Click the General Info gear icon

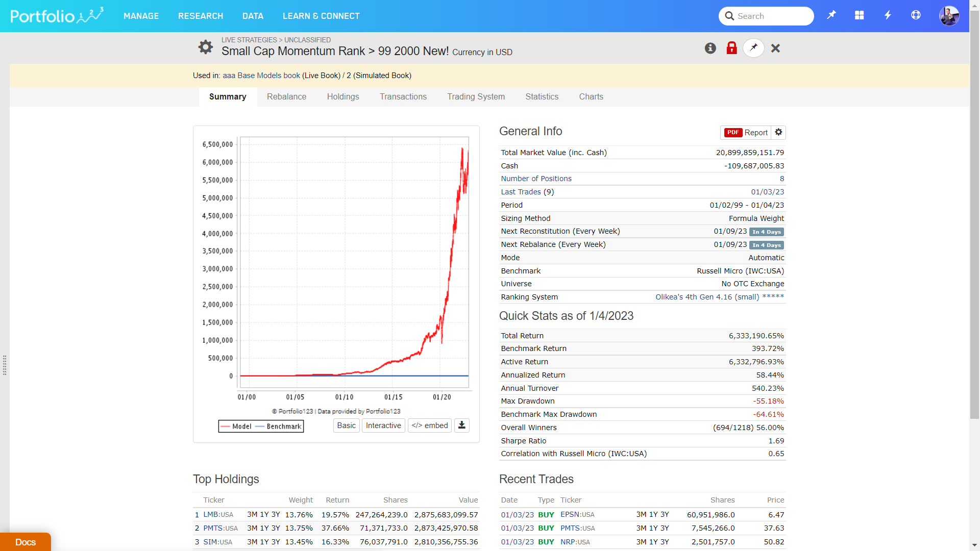click(x=778, y=132)
